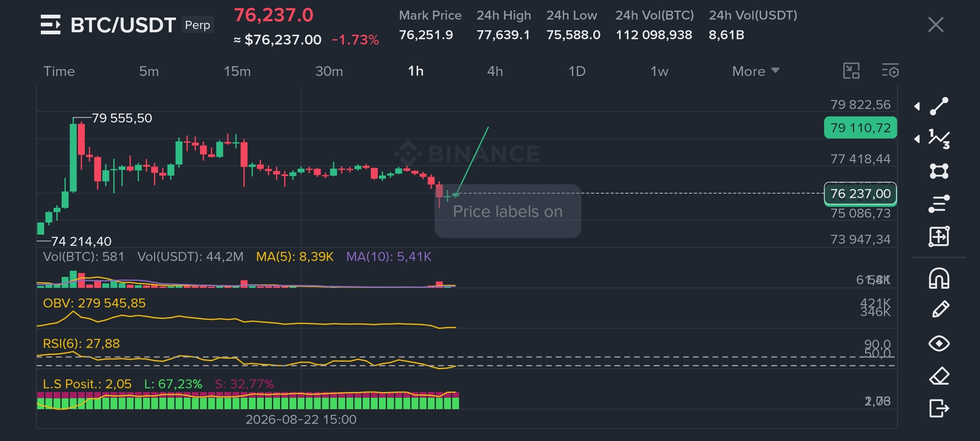Click the 74 214,40 low price marker
This screenshot has width=980, height=441.
81,241
